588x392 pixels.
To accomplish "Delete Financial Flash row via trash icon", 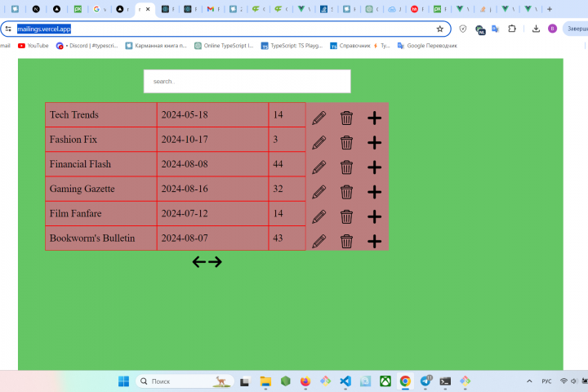I will pos(346,167).
